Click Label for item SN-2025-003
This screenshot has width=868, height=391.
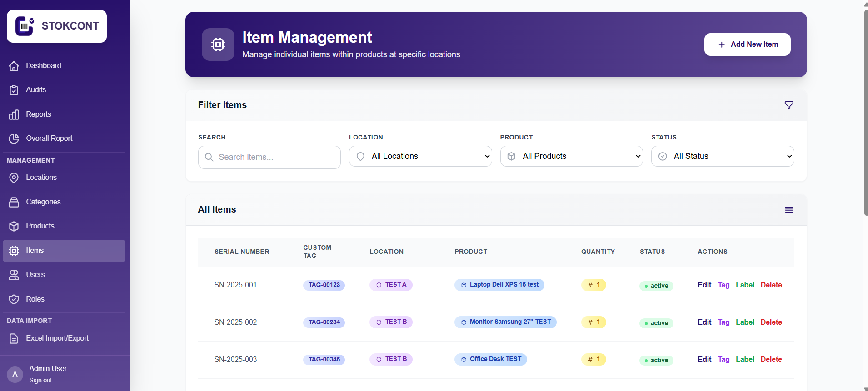(x=745, y=360)
